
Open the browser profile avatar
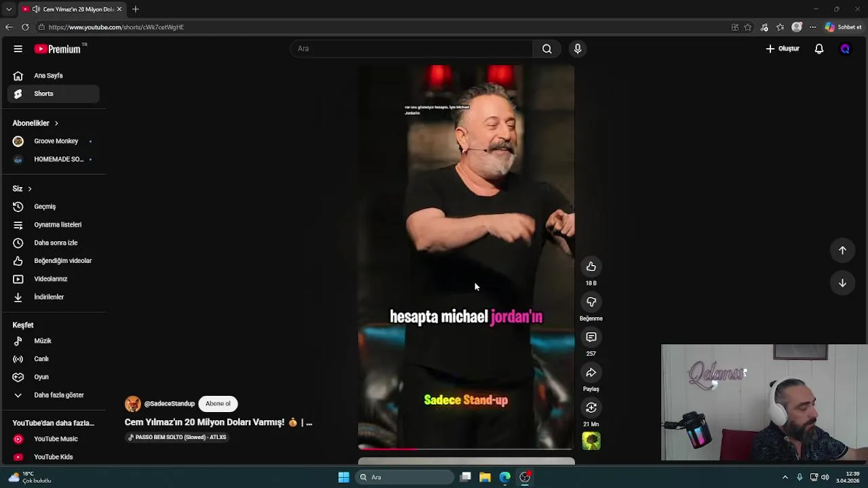(797, 27)
